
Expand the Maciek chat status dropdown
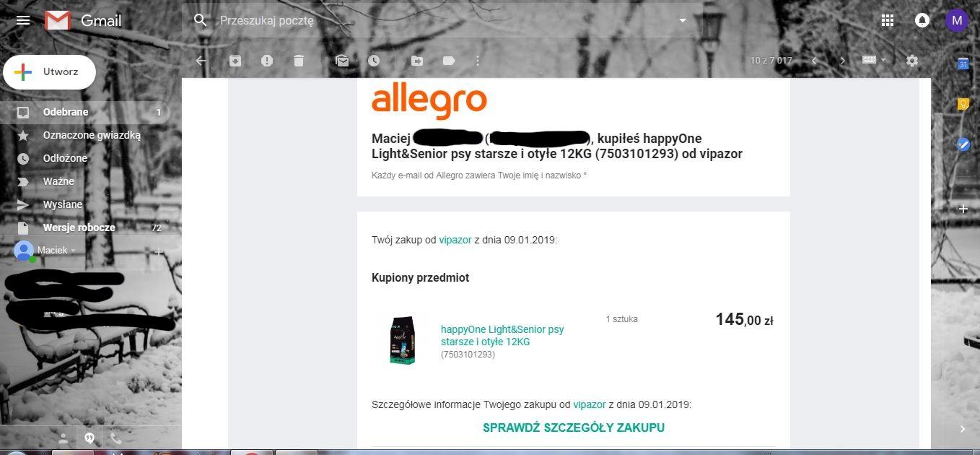[73, 251]
